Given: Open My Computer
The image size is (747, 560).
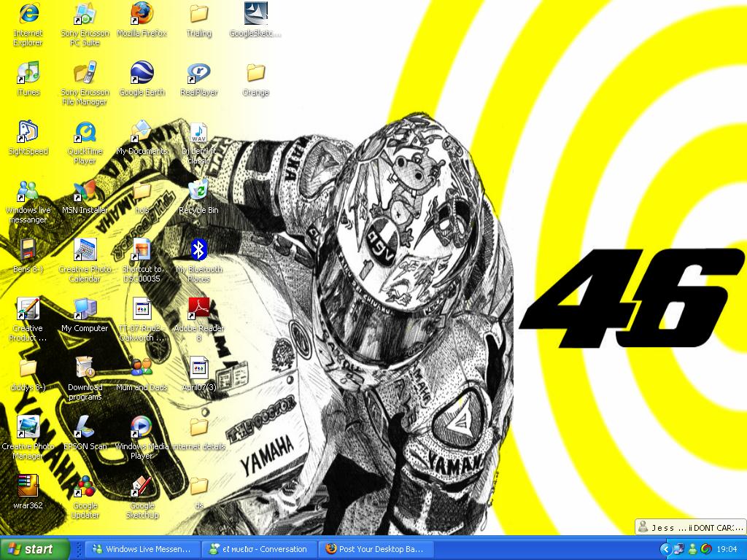Looking at the screenshot, I should 85,309.
